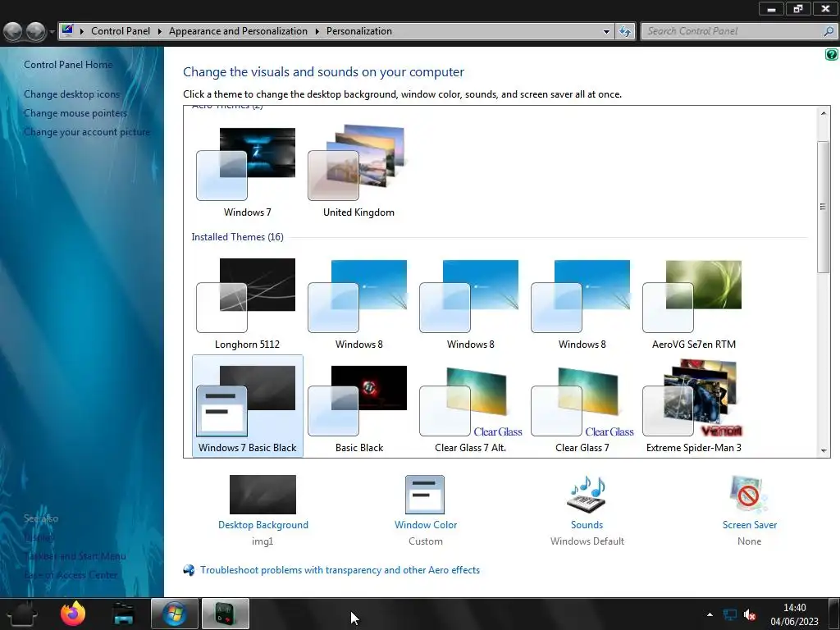840x630 pixels.
Task: Click the Desktop Background link
Action: pyautogui.click(x=263, y=525)
